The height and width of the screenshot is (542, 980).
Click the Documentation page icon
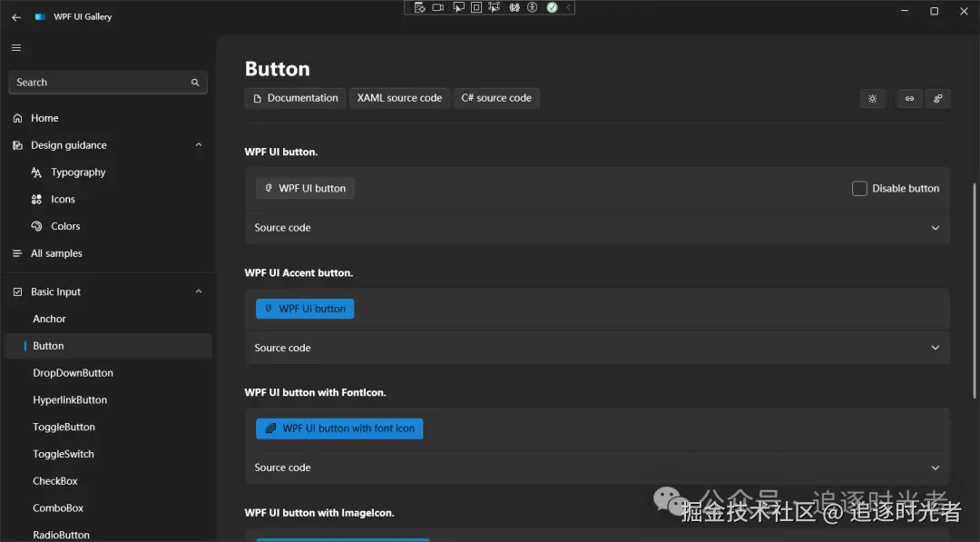pyautogui.click(x=257, y=99)
